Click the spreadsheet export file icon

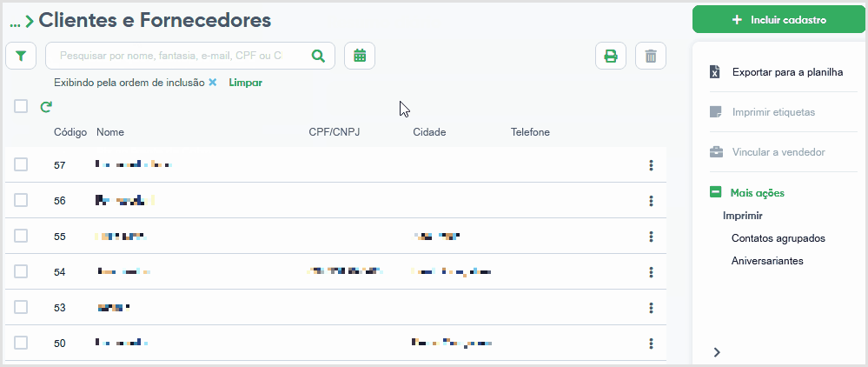[715, 72]
